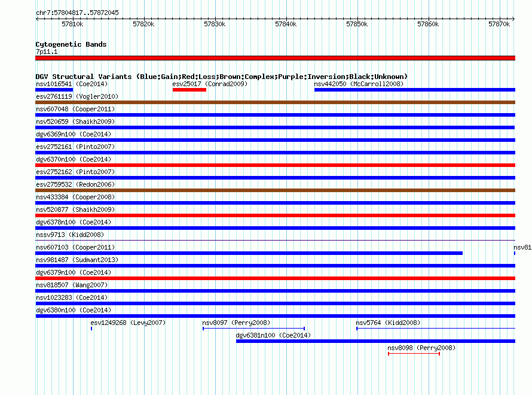Select the thin red nsv8098 loss line
This screenshot has height=395, width=532.
click(x=414, y=354)
